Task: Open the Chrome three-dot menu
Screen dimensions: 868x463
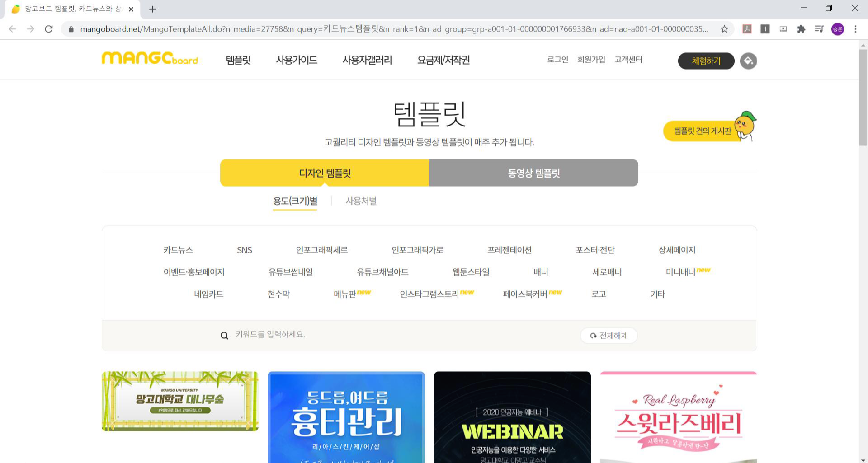Action: pyautogui.click(x=855, y=29)
